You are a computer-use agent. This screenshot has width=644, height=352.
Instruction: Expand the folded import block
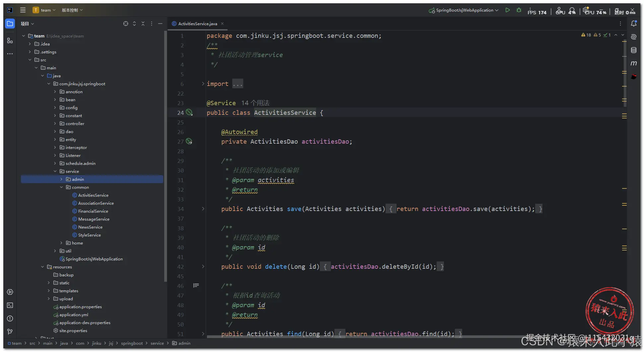coord(203,84)
